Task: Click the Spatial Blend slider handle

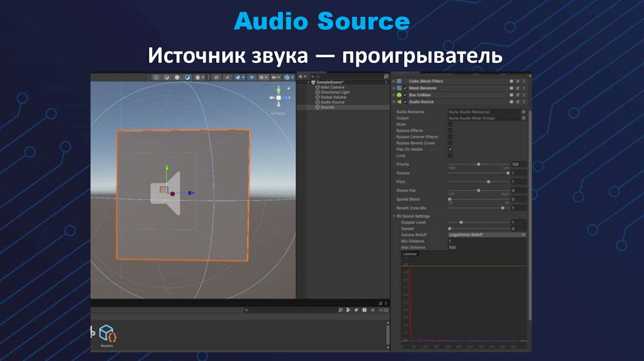Action: click(450, 199)
